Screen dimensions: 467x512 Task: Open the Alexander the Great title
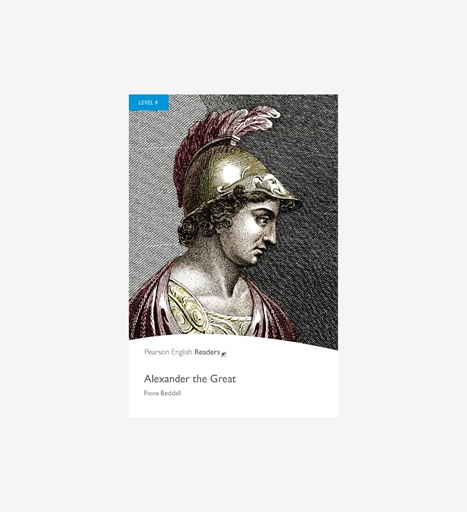point(190,379)
